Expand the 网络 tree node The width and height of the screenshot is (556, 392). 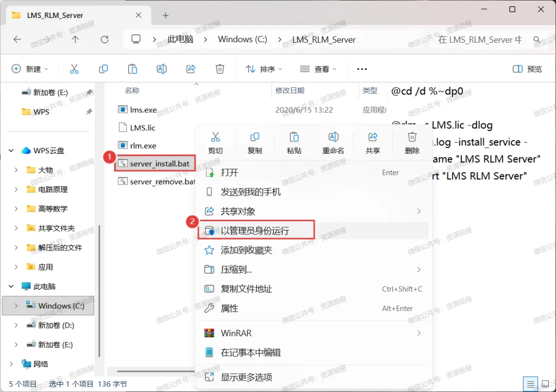click(x=11, y=364)
